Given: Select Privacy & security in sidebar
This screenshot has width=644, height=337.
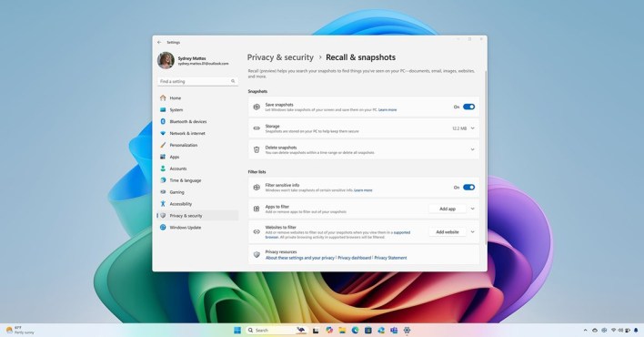Looking at the screenshot, I should click(x=197, y=216).
